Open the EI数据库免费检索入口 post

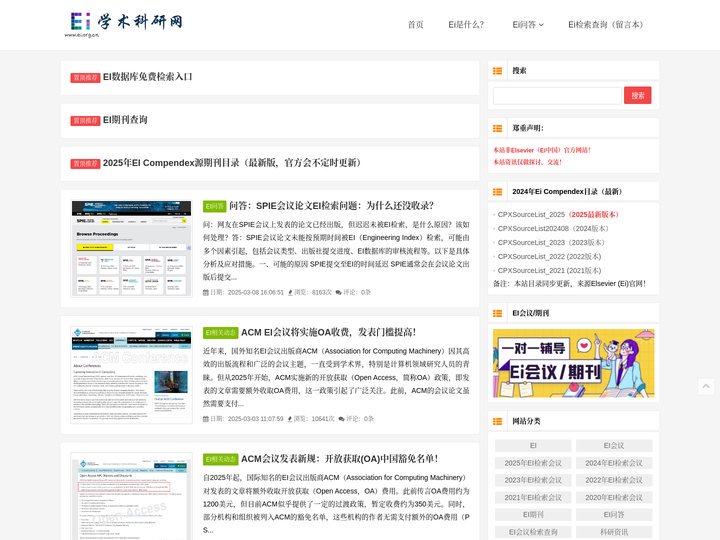pos(147,77)
